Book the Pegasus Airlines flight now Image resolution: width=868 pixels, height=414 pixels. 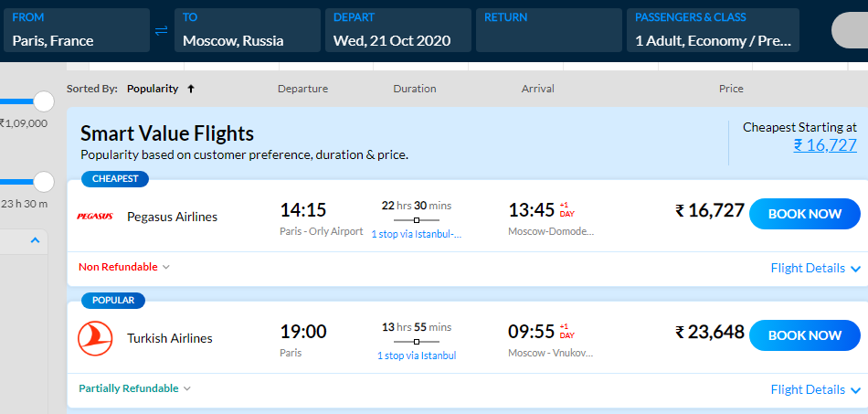(x=805, y=214)
